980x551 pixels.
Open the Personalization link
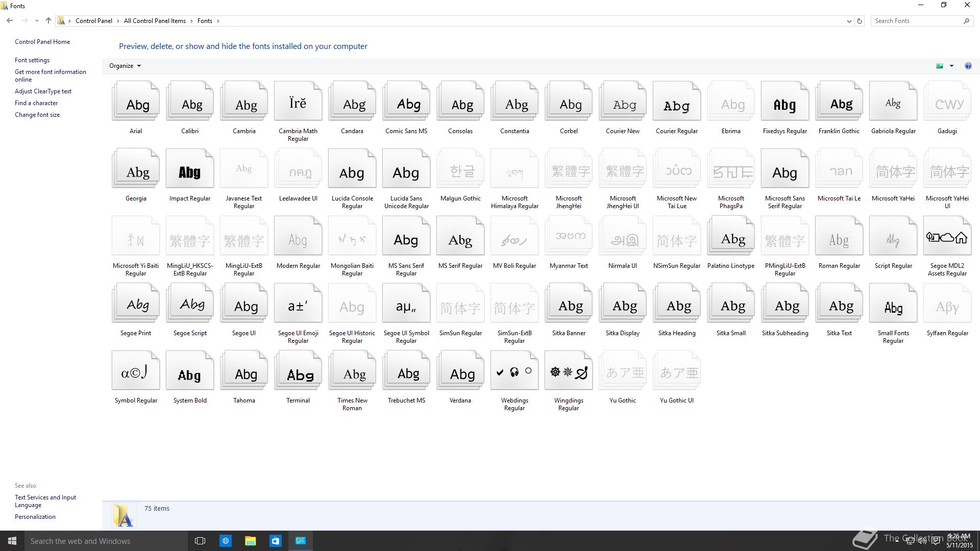tap(35, 517)
